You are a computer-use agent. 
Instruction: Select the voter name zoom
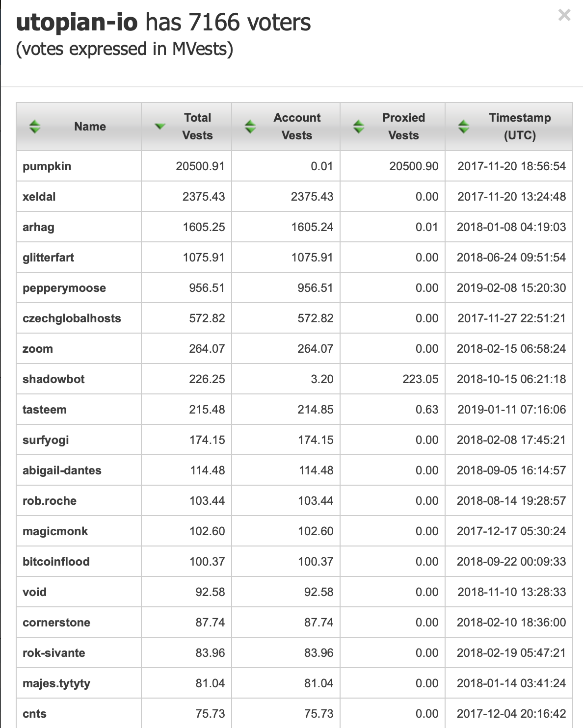(x=37, y=349)
